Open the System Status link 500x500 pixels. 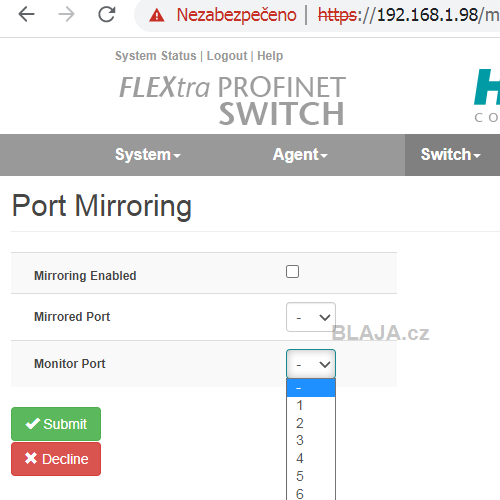tap(156, 56)
